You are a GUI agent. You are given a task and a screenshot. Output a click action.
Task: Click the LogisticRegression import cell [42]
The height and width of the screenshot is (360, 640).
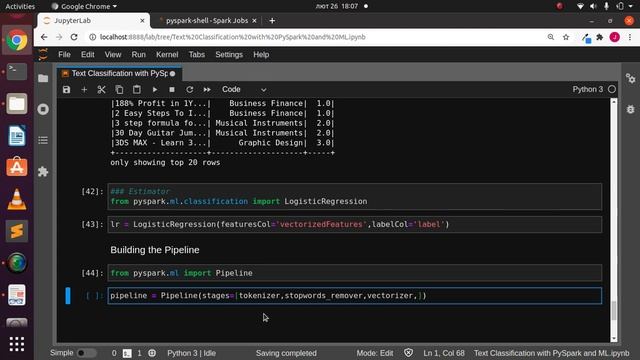click(354, 196)
